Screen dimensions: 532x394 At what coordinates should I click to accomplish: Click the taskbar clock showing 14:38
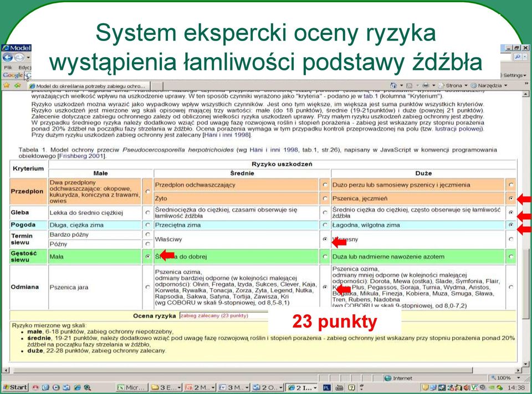click(x=516, y=387)
